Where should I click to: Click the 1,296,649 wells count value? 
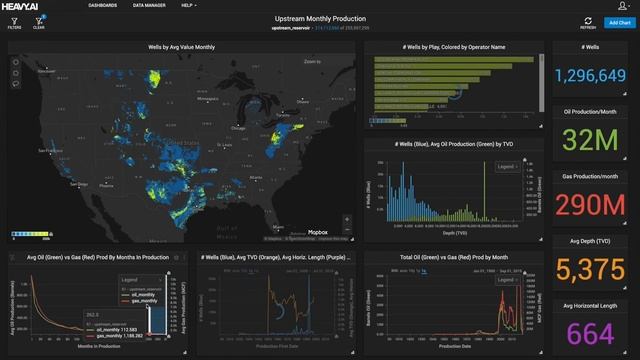[x=590, y=76]
